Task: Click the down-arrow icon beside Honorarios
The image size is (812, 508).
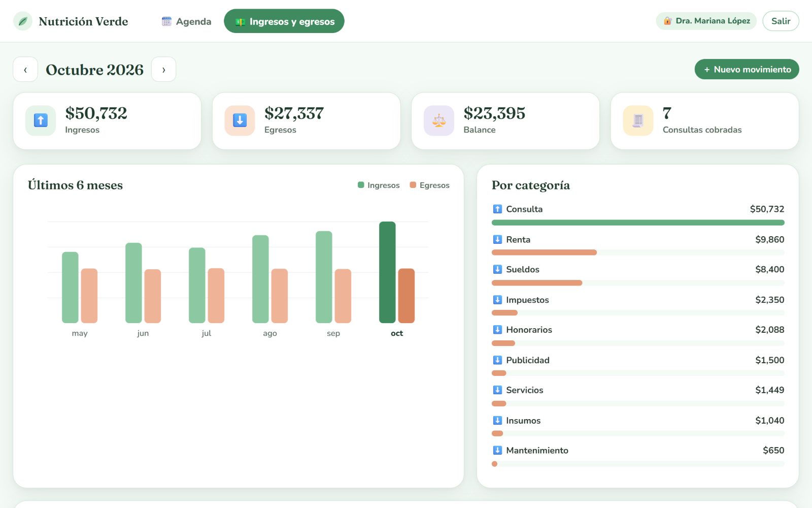Action: tap(497, 330)
